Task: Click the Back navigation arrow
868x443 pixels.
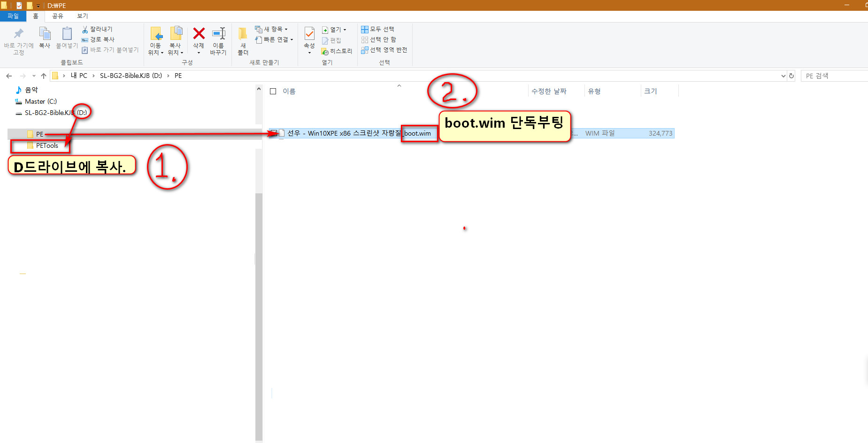Action: (x=9, y=76)
